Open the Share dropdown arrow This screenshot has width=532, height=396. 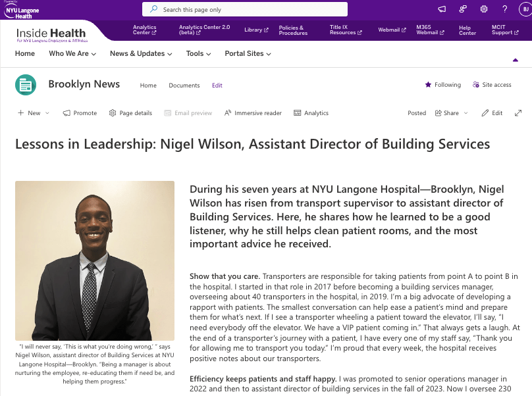pos(466,113)
